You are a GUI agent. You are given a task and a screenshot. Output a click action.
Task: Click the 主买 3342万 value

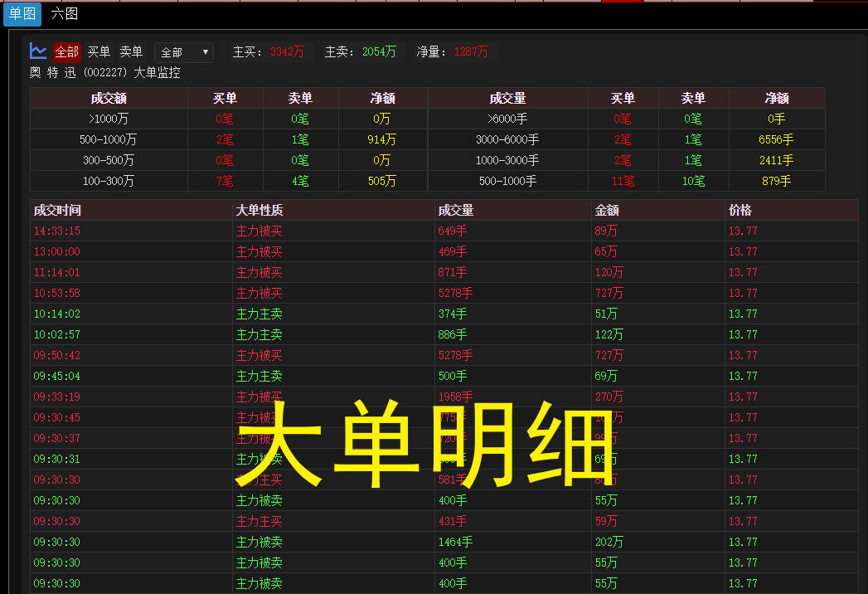[x=287, y=52]
